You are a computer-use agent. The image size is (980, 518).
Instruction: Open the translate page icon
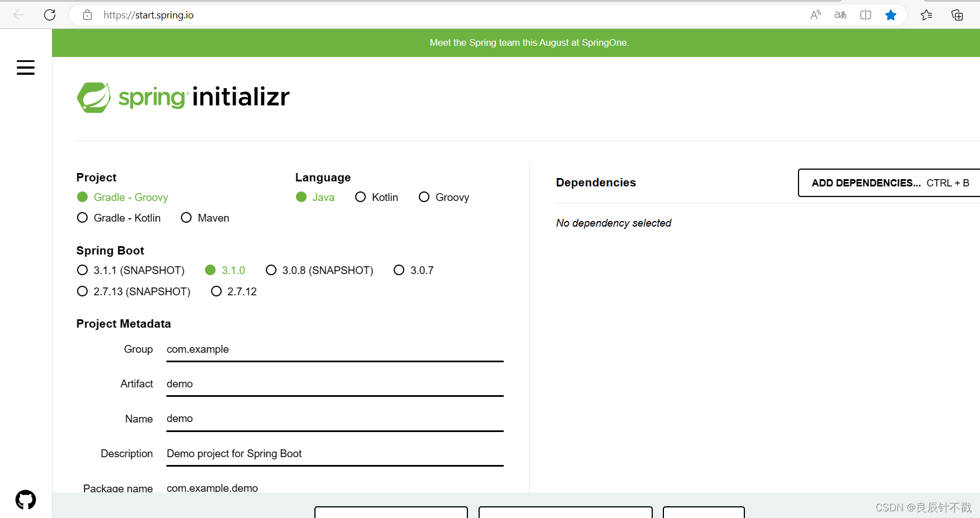[840, 15]
